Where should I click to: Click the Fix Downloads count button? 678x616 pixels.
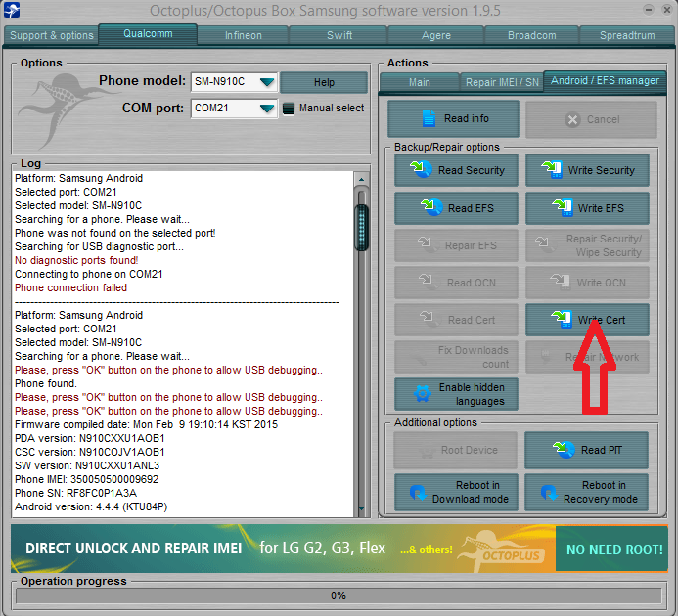pos(456,357)
